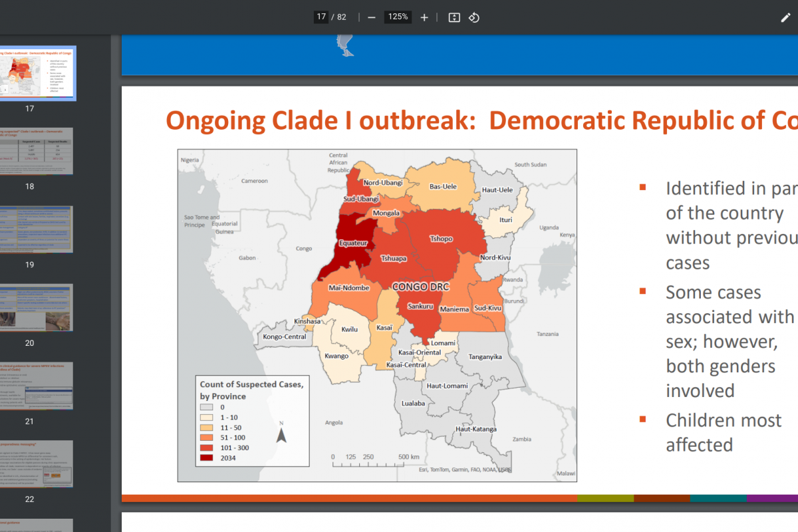Click the Tshopo province label on the map
The width and height of the screenshot is (798, 532).
(x=441, y=239)
